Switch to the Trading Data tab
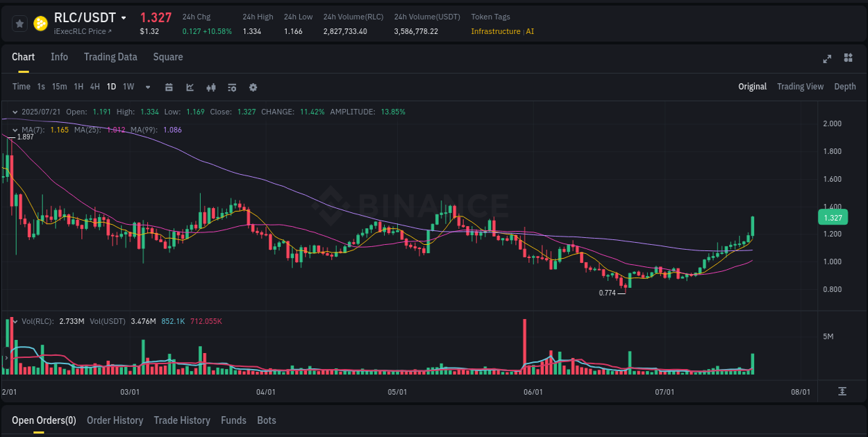868x437 pixels. (x=110, y=57)
